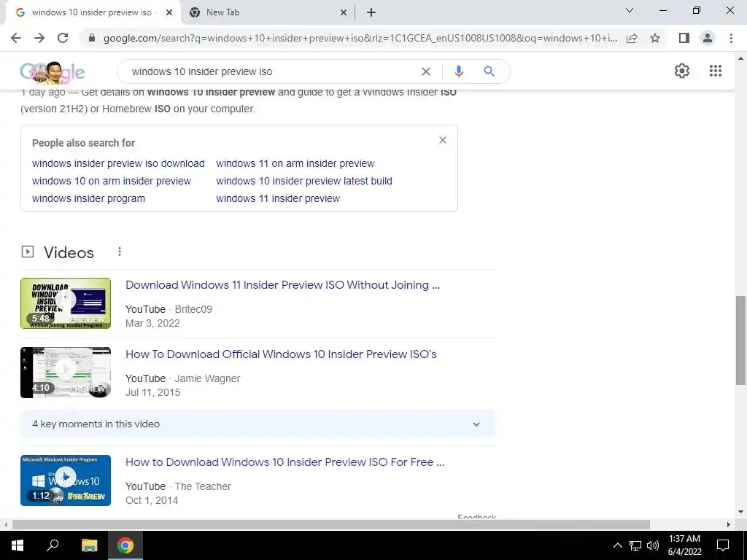Open Download Windows 11 Insider Preview ISO video
Screen dimensions: 747x560
[x=282, y=285]
